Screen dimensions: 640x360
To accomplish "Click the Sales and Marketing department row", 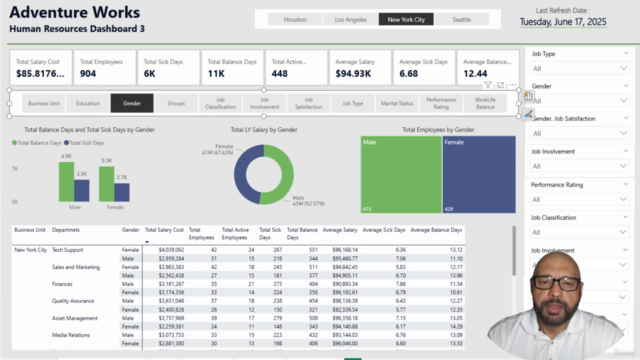I will point(76,267).
